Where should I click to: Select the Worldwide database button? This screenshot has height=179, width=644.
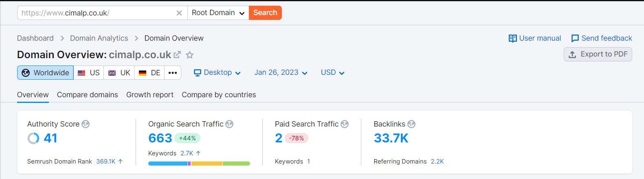(x=45, y=73)
